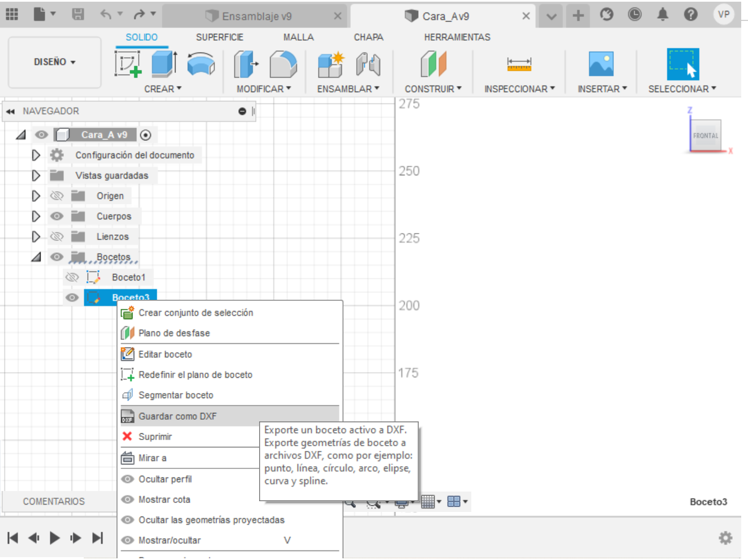Image resolution: width=748 pixels, height=560 pixels.
Task: Select the Offset Plane construct tool
Action: pos(433,63)
